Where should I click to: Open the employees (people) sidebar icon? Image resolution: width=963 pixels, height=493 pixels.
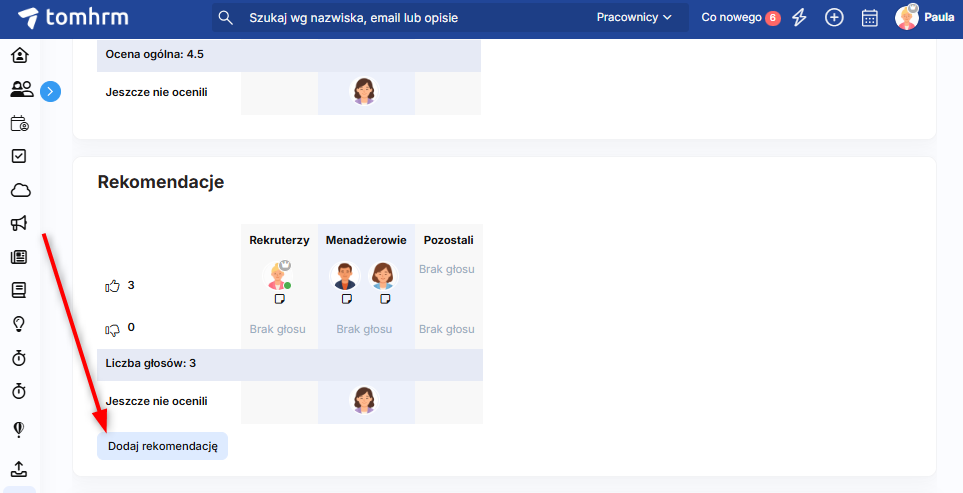coord(20,90)
